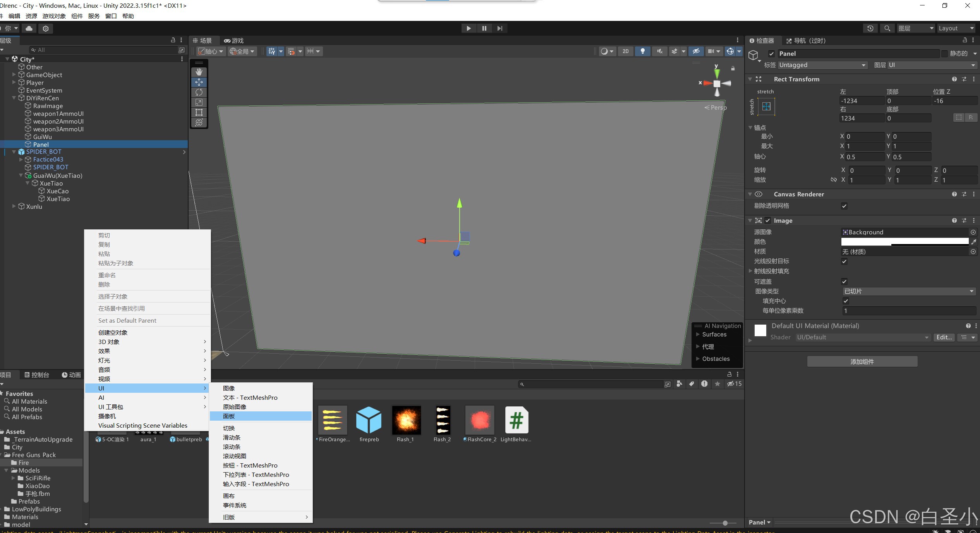The height and width of the screenshot is (533, 980).
Task: Uncheck the Raycast Target checkbox
Action: click(844, 261)
